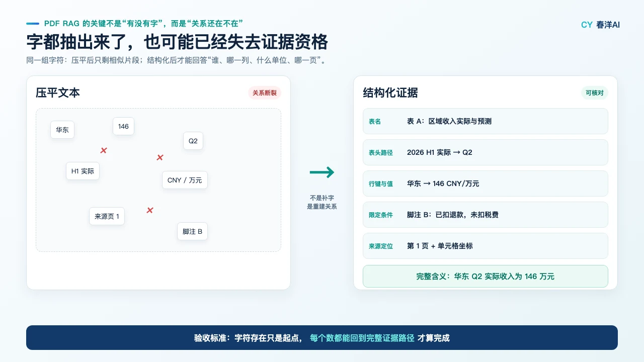
Task: Click the 完整含义 summary box
Action: [x=486, y=276]
